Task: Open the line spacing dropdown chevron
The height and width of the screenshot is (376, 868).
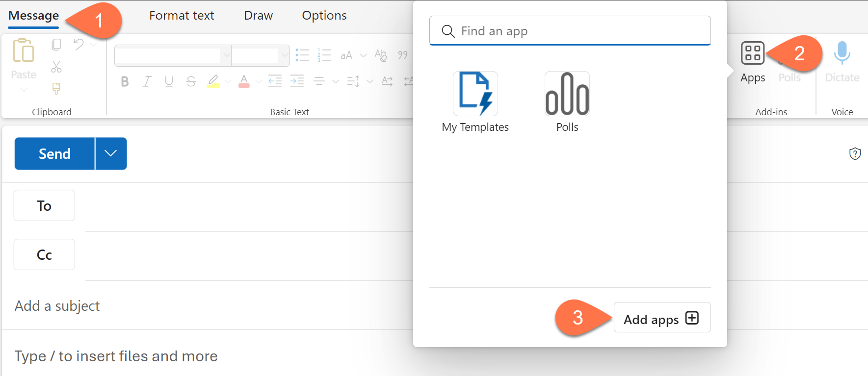Action: click(369, 81)
